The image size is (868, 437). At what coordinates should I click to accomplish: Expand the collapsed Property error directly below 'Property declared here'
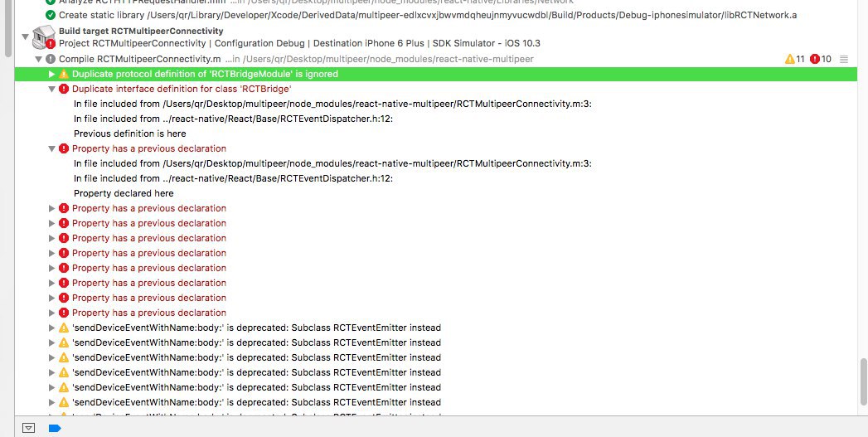[52, 208]
